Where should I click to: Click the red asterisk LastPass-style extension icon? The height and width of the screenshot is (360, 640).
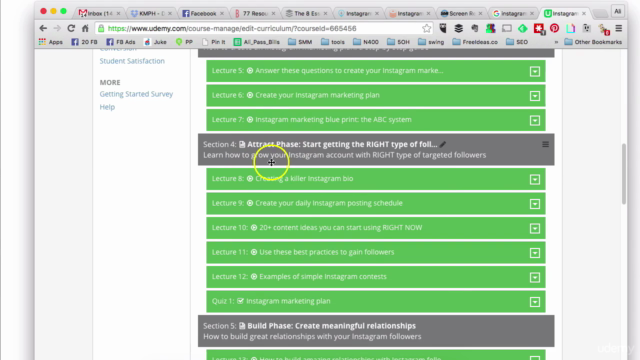tap(539, 29)
